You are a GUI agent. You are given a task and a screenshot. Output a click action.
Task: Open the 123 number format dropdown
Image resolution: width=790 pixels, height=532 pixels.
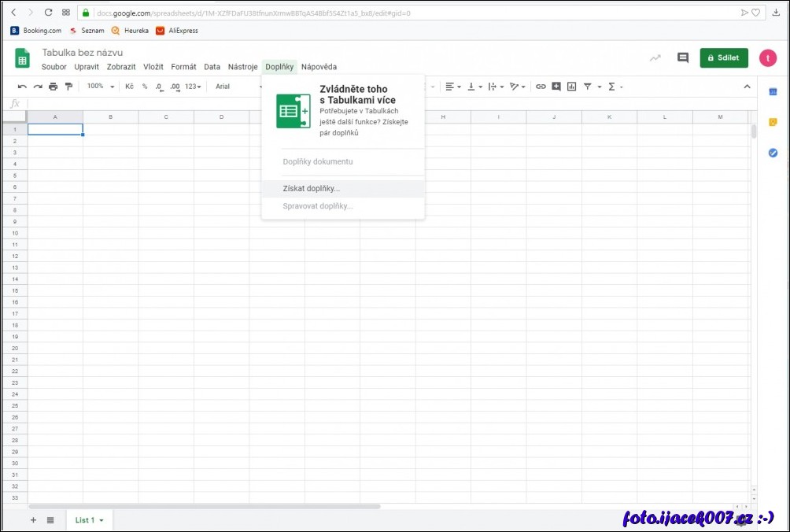point(193,87)
